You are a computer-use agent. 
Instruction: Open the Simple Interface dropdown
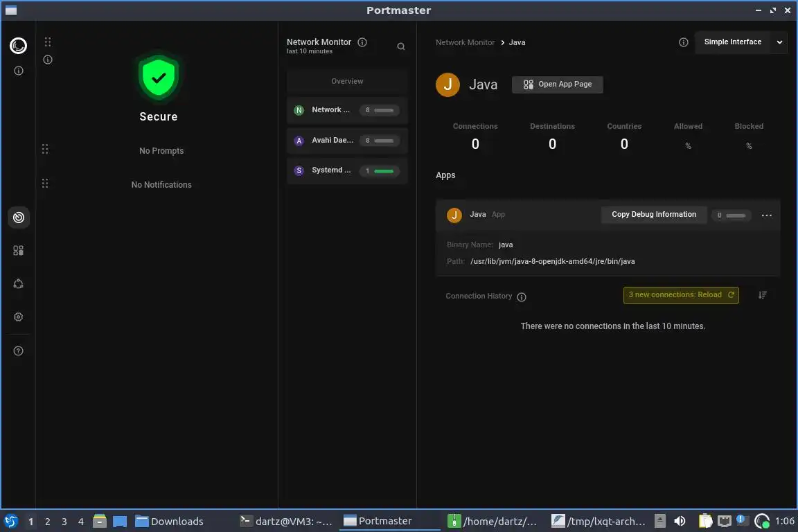[741, 42]
